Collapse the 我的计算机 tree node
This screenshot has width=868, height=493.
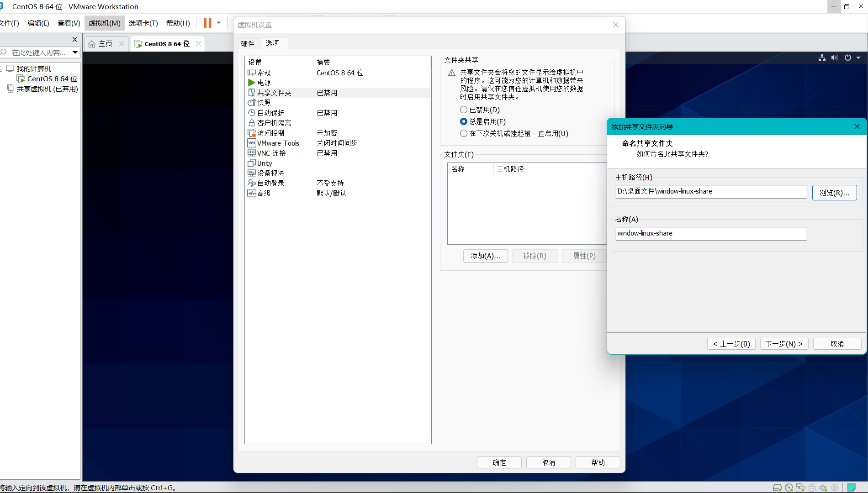[x=1, y=69]
